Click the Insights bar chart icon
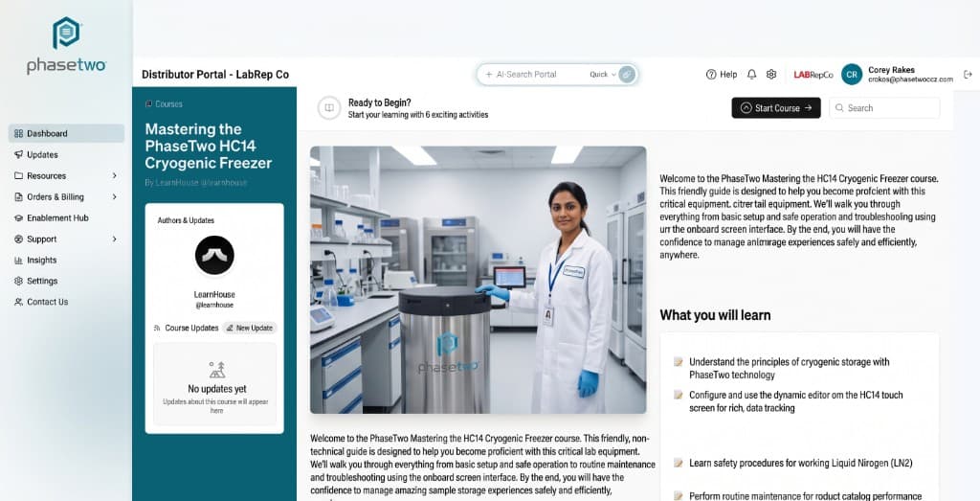 (x=18, y=261)
